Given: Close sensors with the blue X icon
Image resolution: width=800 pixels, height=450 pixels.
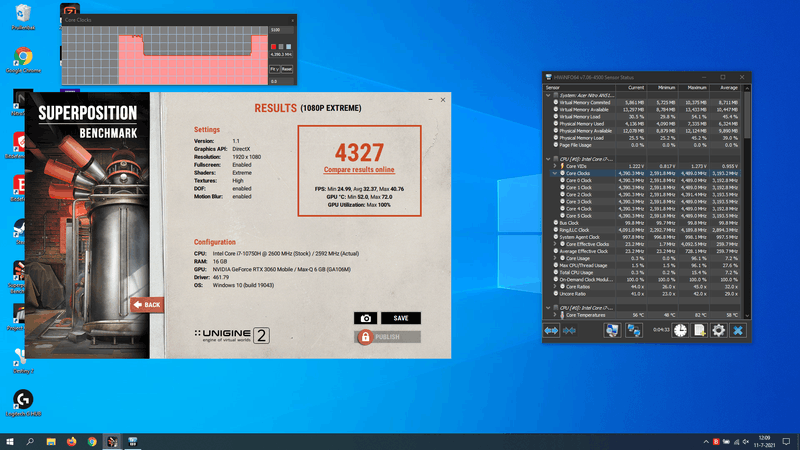Looking at the screenshot, I should coord(738,331).
